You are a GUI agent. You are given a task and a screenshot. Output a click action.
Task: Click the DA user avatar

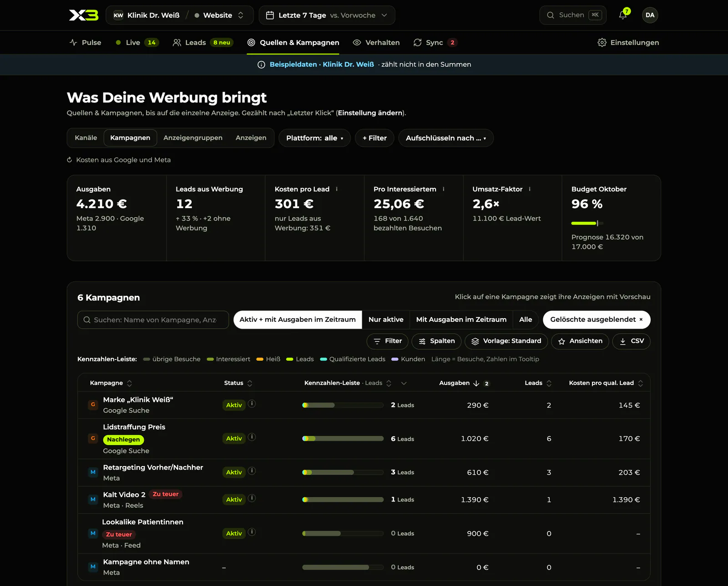(x=650, y=15)
